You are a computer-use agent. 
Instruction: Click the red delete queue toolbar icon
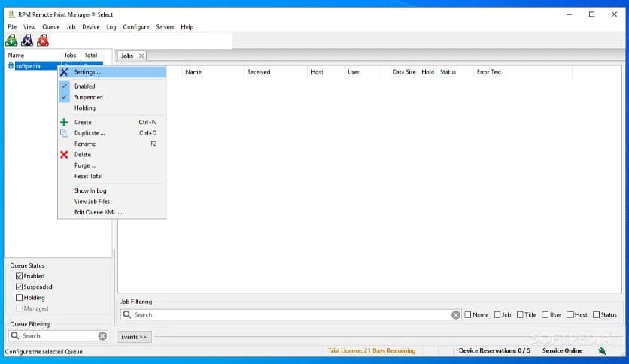click(x=43, y=41)
